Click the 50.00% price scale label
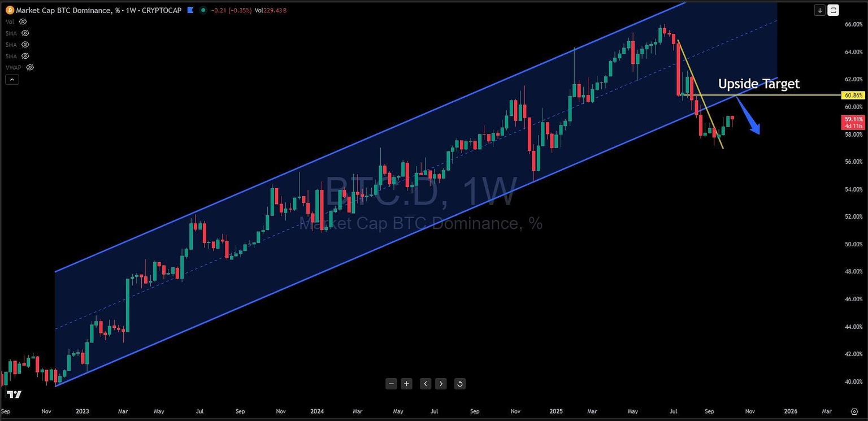Screen dimensions: 868x421 [853, 244]
